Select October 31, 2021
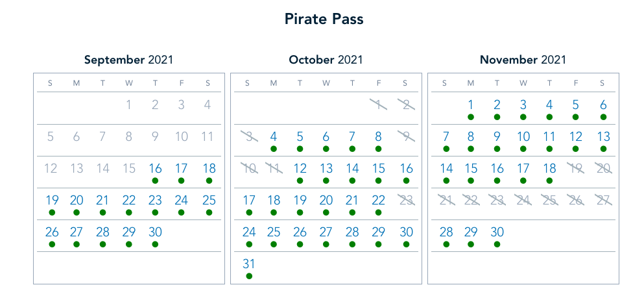 249,264
